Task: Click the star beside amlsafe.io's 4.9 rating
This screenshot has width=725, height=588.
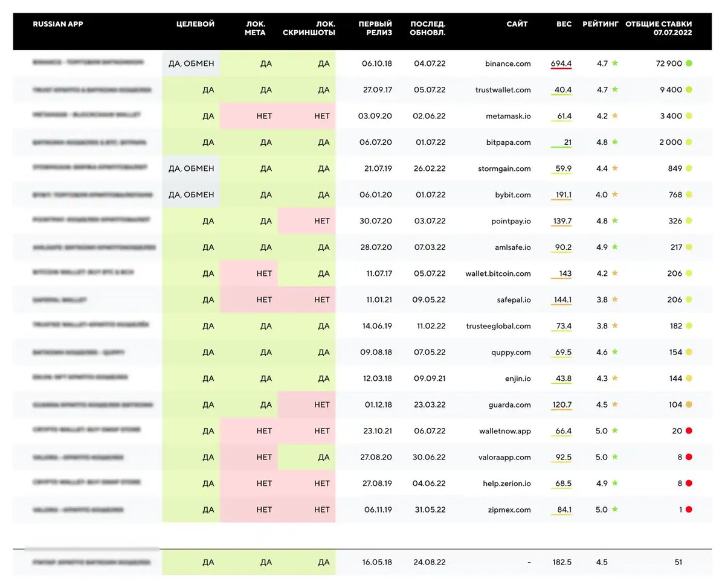Action: (x=615, y=247)
